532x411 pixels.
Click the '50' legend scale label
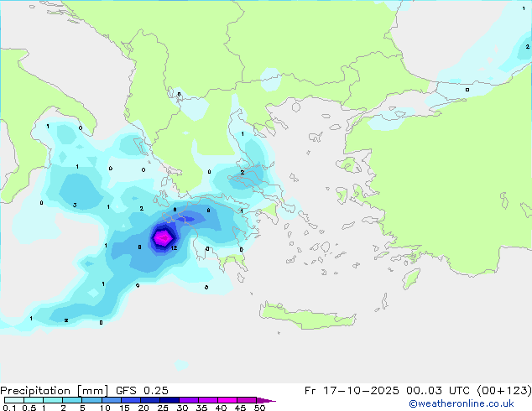(259, 408)
